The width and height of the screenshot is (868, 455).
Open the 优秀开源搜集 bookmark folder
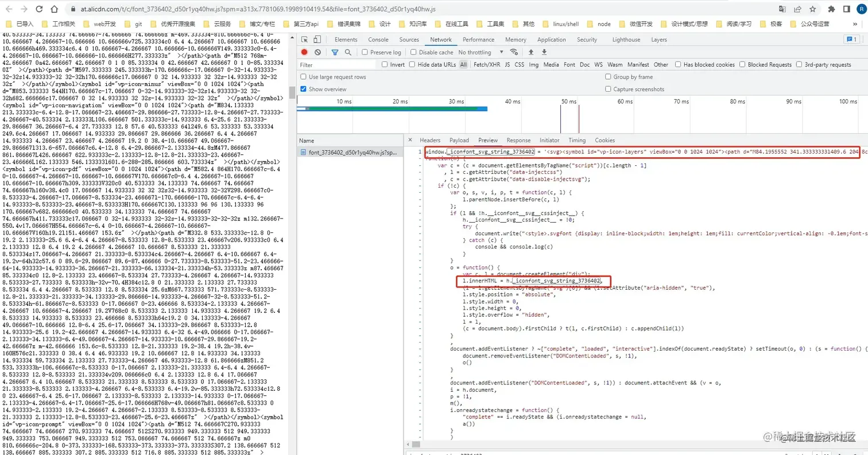[173, 24]
